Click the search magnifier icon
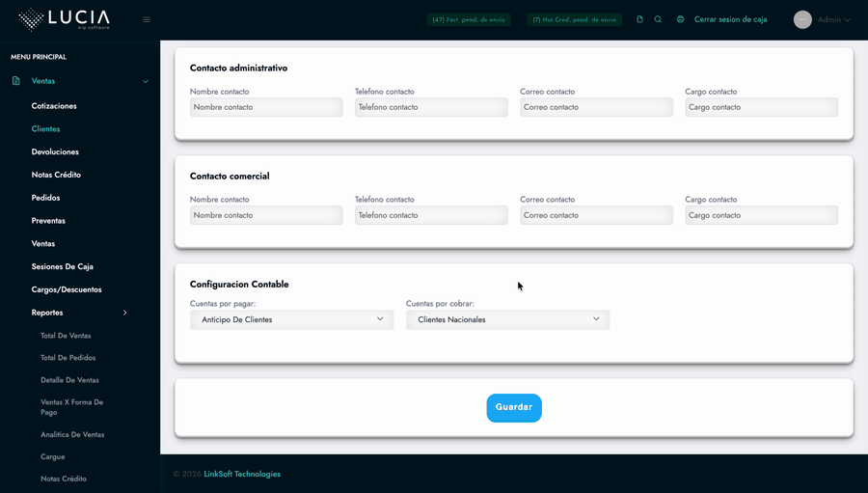868x493 pixels. pos(658,19)
